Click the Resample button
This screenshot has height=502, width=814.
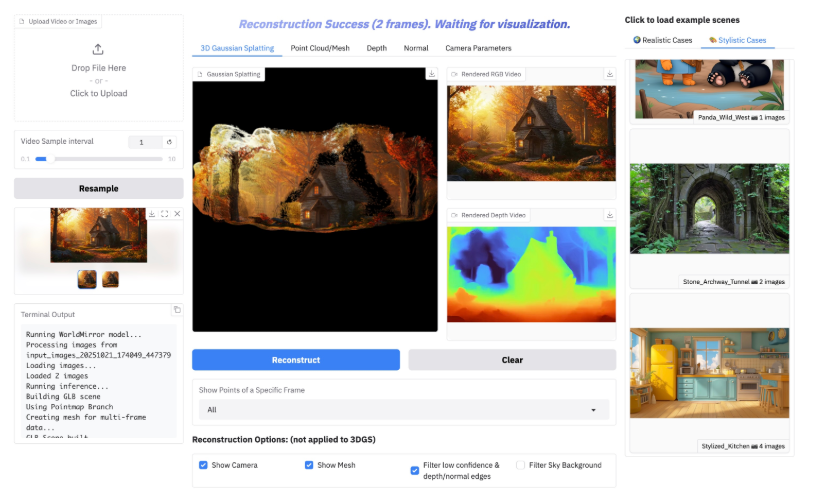click(99, 188)
